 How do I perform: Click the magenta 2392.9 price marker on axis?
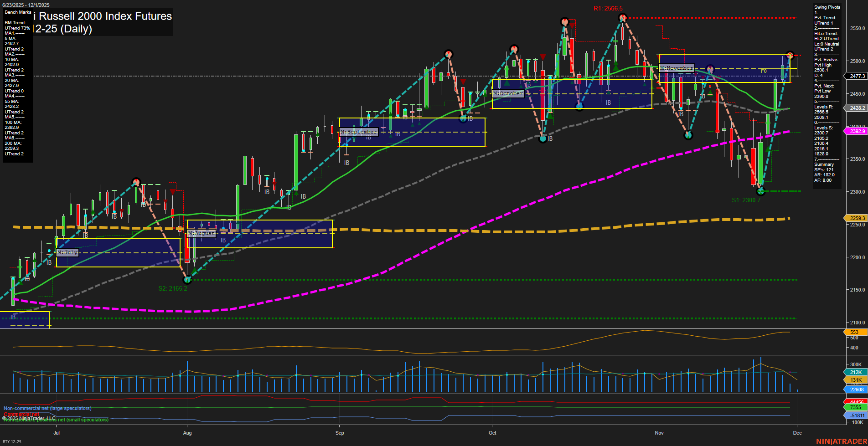(856, 131)
